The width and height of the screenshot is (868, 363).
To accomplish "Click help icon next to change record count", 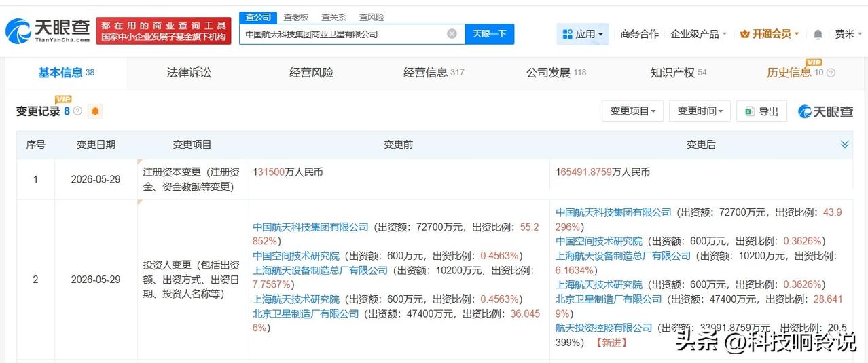I will pos(77,111).
